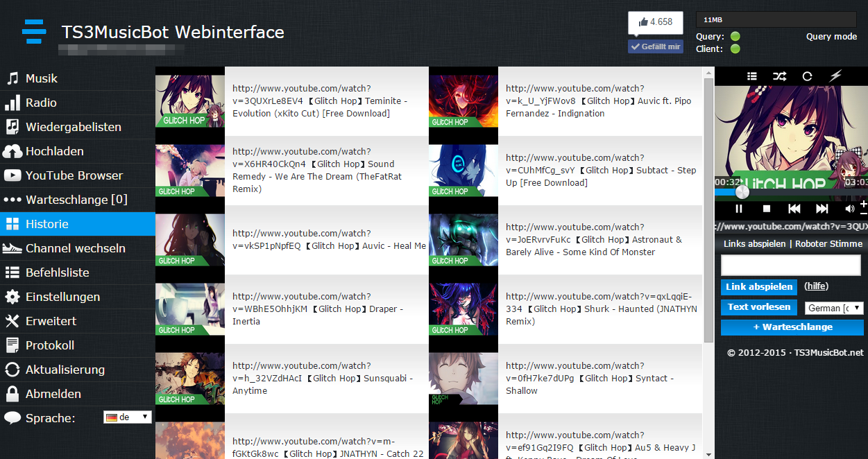Click the 11MB memory usage bar
This screenshot has height=459, width=868.
(776, 19)
